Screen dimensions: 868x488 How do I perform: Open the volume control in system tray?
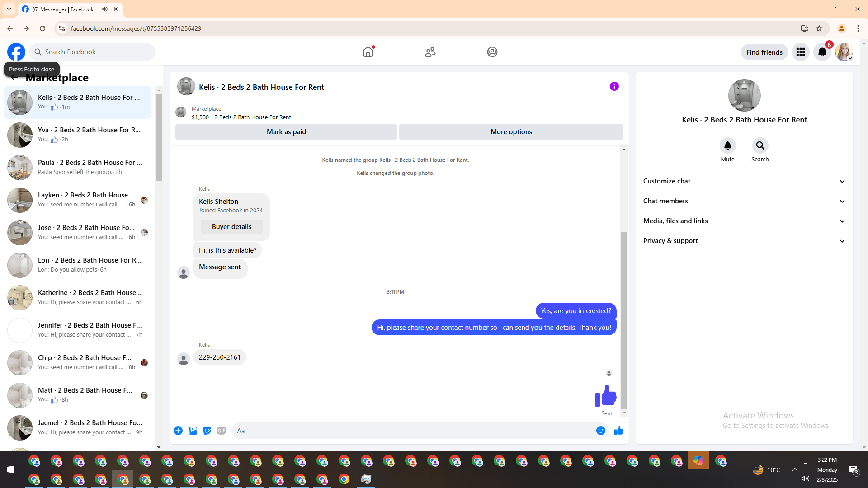(x=806, y=479)
